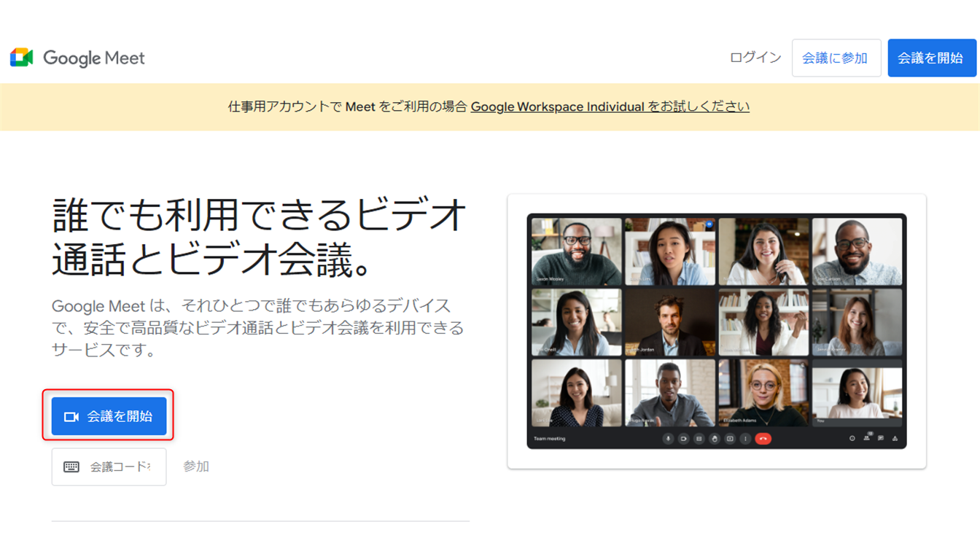Click the meeting info icon in preview

point(852,439)
